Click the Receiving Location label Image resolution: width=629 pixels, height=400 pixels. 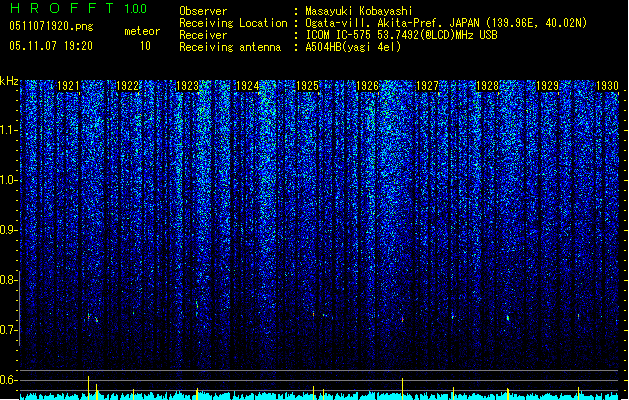click(x=233, y=23)
